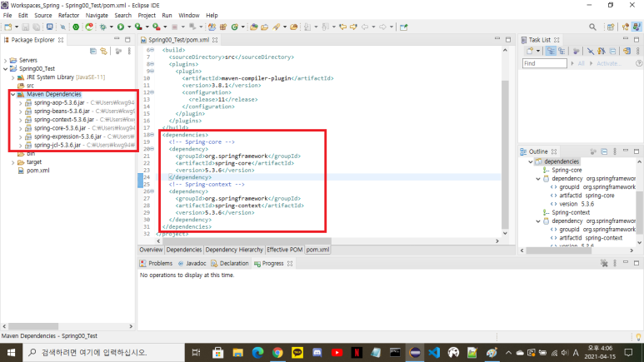Click the Outline horizontal scrollbar thumb
This screenshot has height=362, width=644.
pyautogui.click(x=558, y=250)
